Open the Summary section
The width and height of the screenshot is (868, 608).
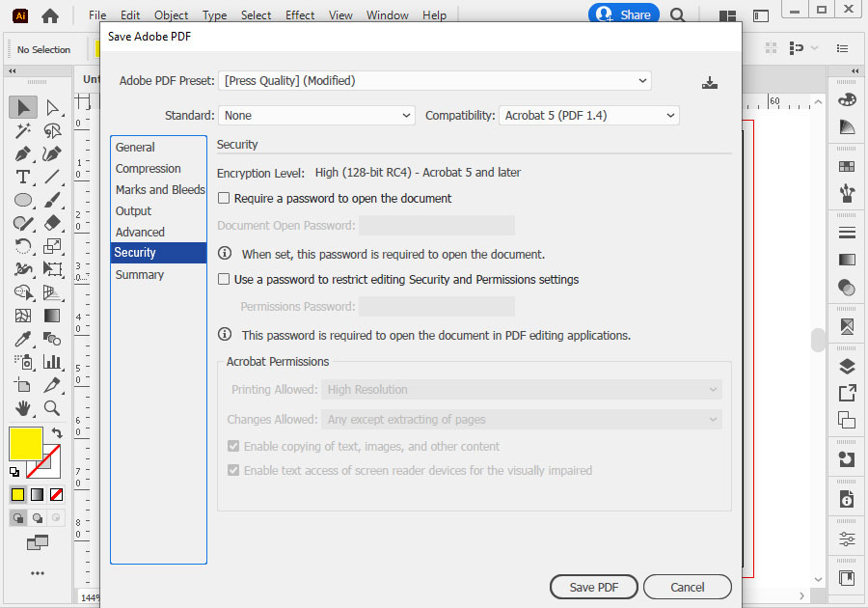click(140, 275)
